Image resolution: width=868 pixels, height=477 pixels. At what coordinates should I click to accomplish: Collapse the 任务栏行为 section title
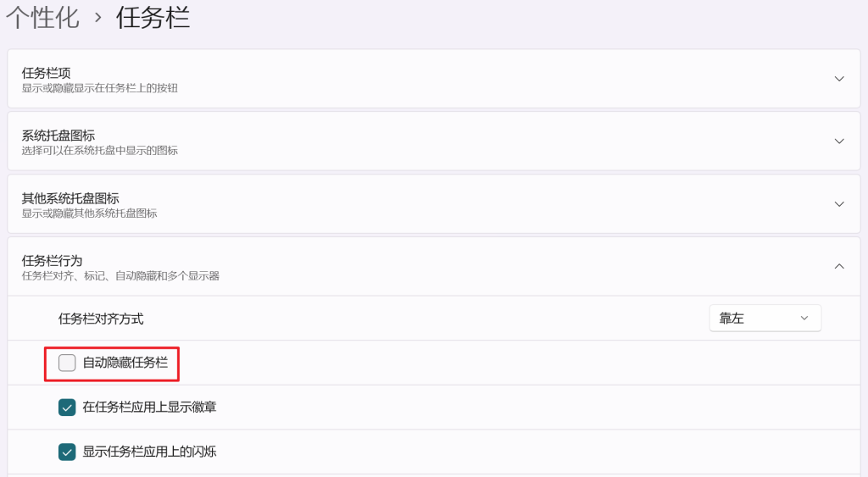point(52,260)
